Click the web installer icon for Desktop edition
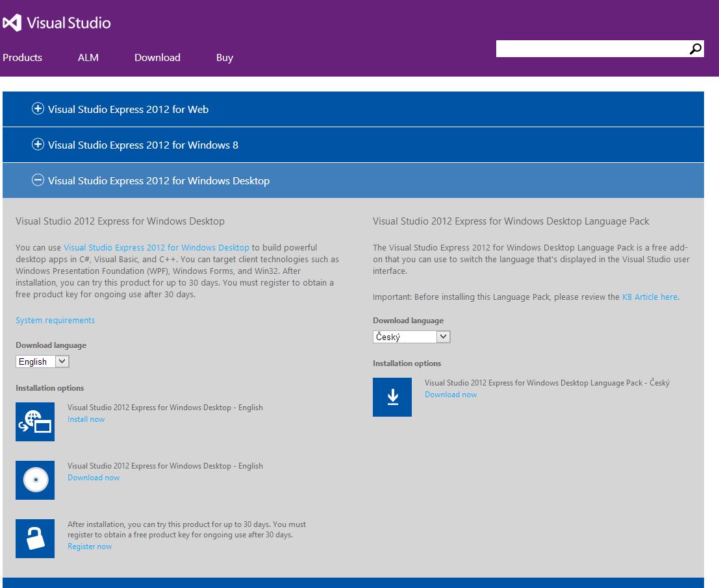Image resolution: width=719 pixels, height=588 pixels. [34, 422]
